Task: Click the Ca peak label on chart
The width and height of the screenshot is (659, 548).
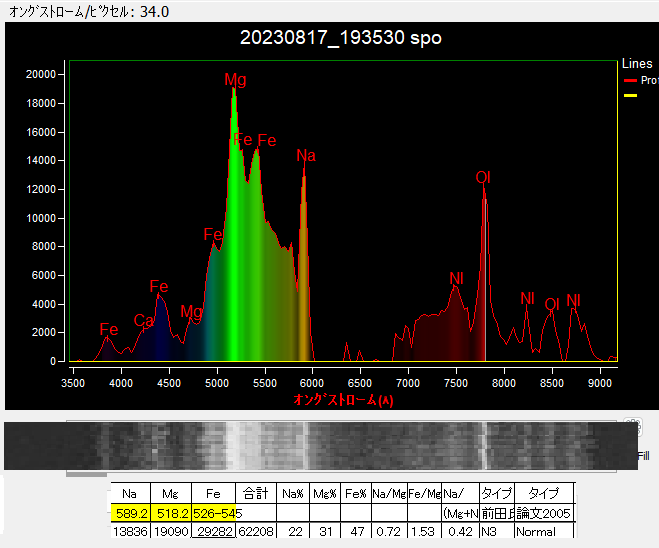Action: [x=143, y=321]
